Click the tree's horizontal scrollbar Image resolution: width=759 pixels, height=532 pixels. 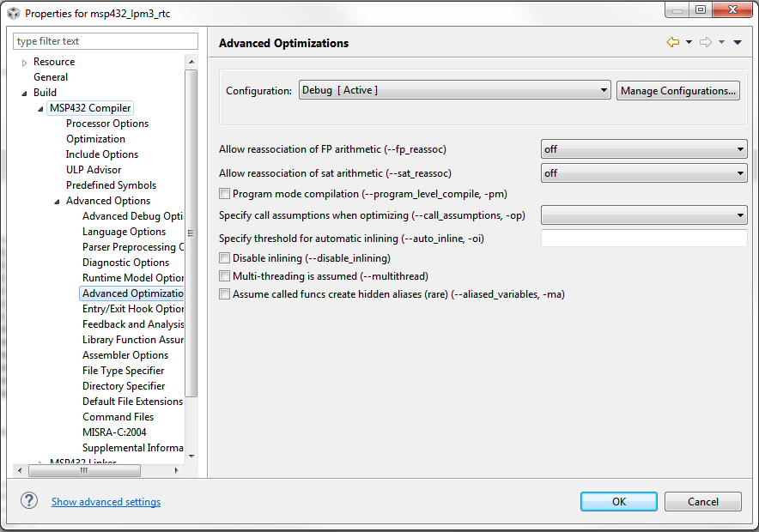point(83,470)
